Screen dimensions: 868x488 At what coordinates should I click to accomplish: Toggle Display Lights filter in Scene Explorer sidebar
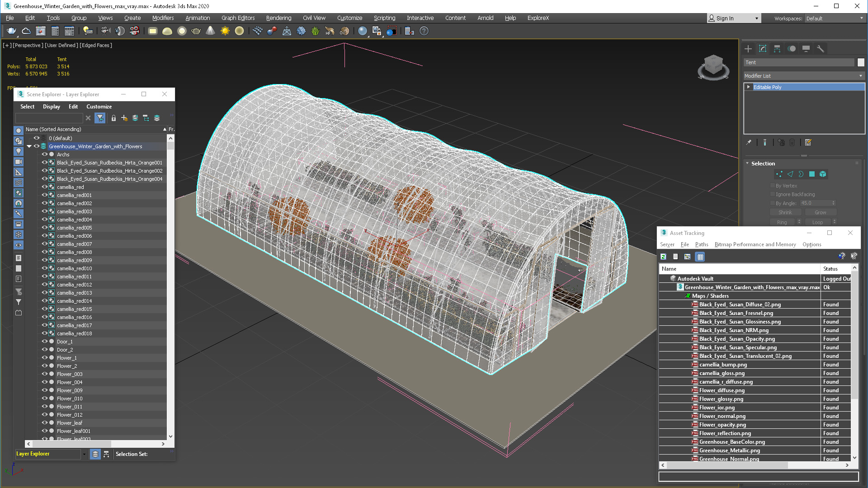(18, 151)
